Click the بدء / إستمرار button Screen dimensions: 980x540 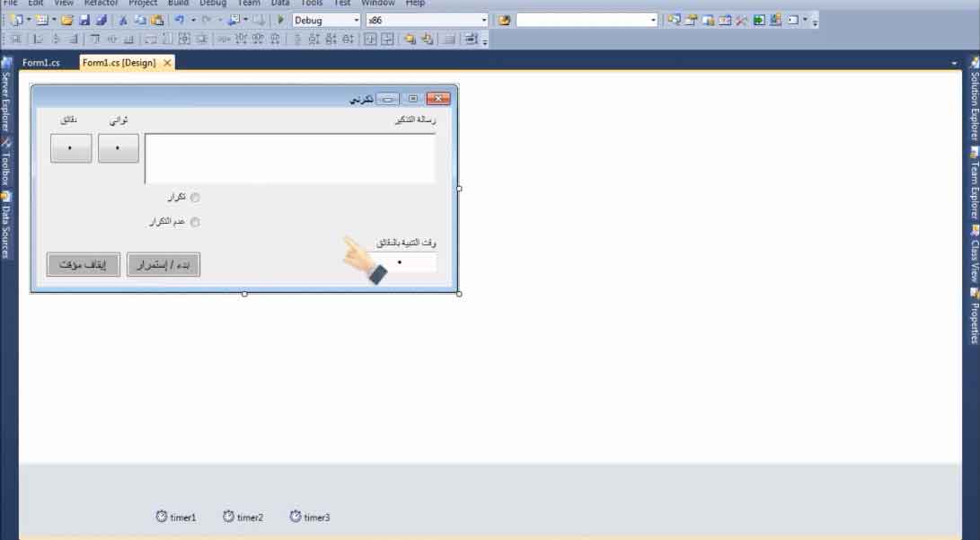click(163, 265)
